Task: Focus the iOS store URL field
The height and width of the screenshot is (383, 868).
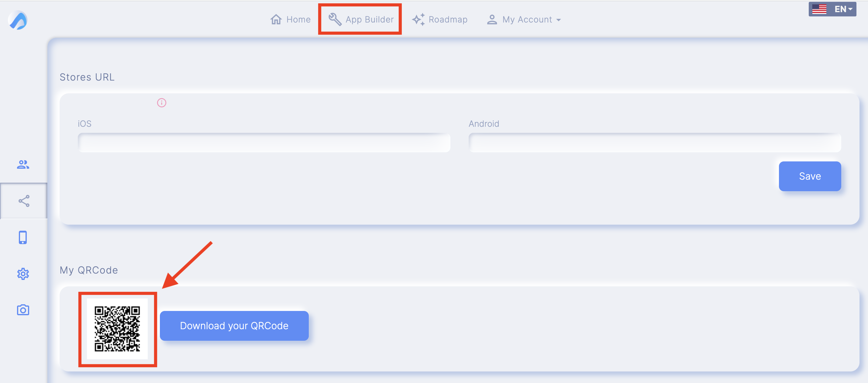Action: (264, 143)
